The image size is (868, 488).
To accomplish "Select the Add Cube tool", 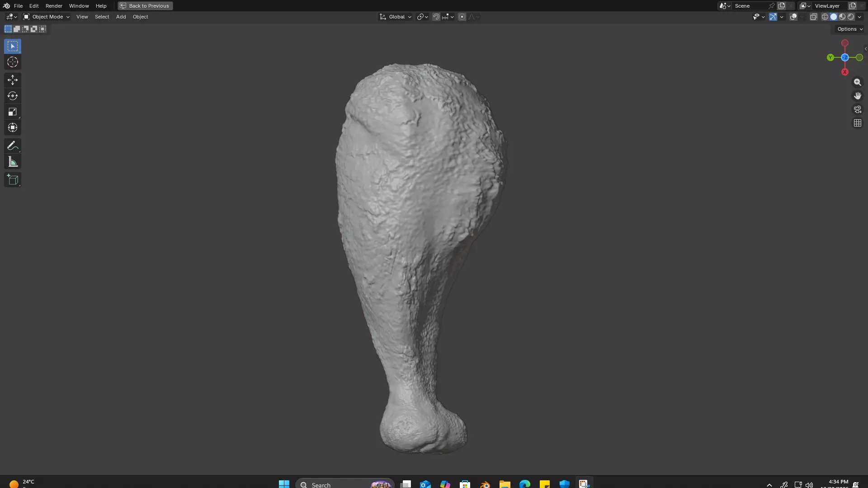I will pos(13,180).
